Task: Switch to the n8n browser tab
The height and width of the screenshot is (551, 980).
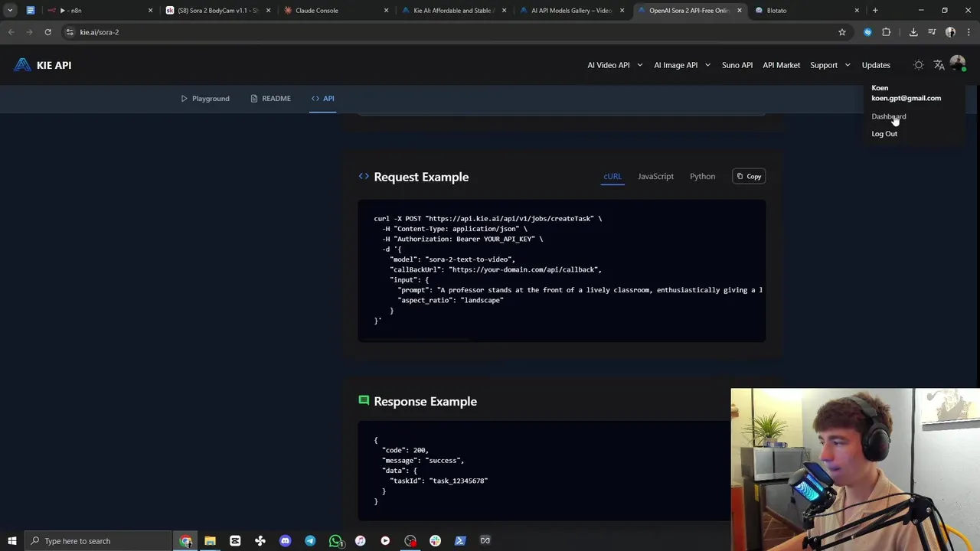Action: click(100, 11)
